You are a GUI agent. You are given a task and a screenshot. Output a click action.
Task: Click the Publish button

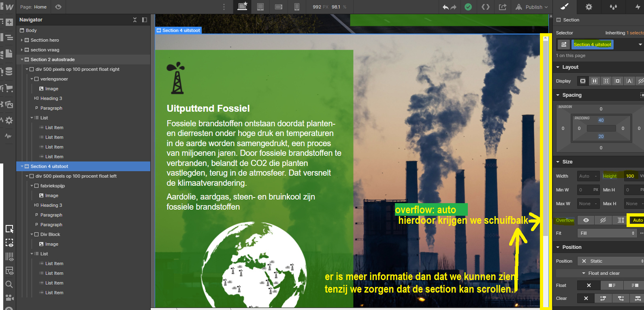click(532, 7)
